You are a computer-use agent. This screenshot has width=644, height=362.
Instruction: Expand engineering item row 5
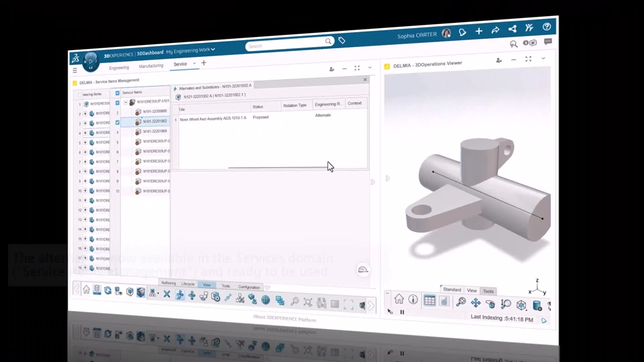tap(85, 143)
